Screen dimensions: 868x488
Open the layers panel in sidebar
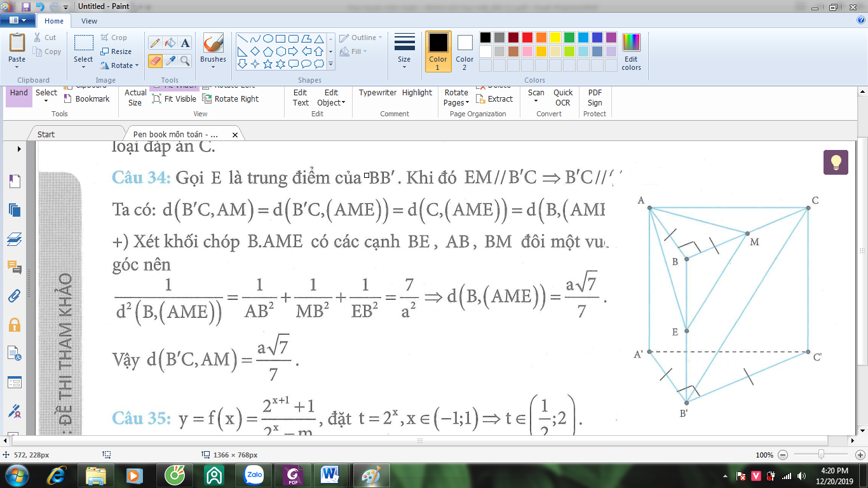click(x=14, y=239)
